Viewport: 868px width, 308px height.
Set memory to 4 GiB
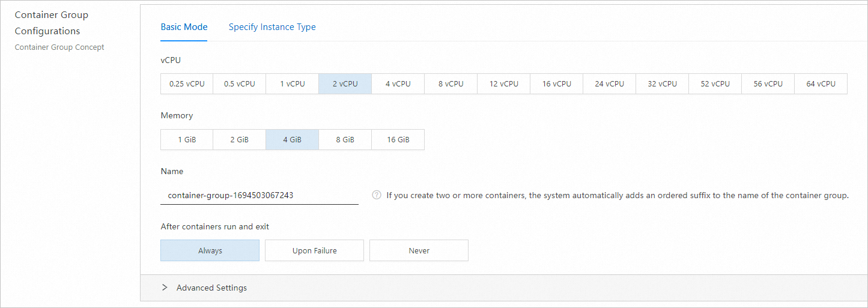[293, 139]
